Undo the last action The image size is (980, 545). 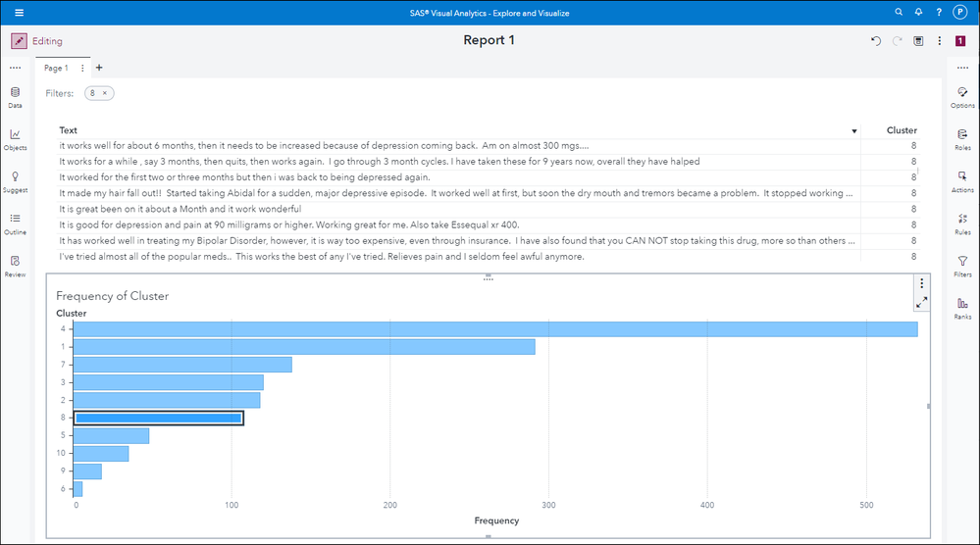point(876,41)
